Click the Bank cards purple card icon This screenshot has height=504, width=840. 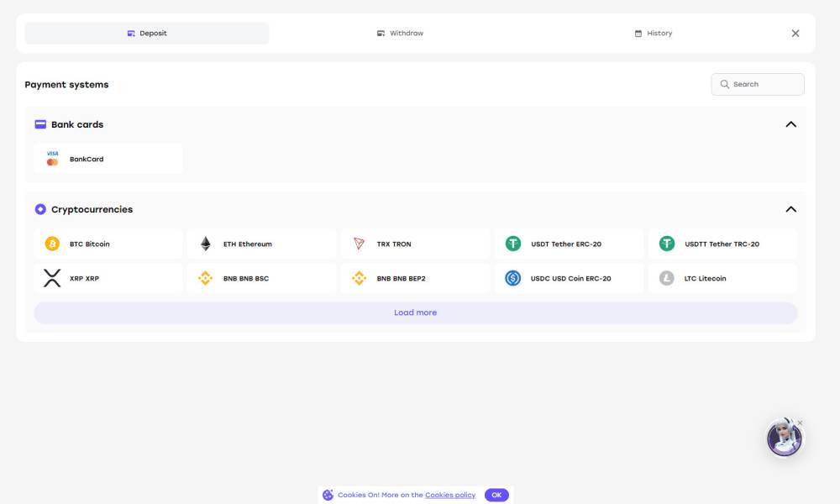click(40, 124)
